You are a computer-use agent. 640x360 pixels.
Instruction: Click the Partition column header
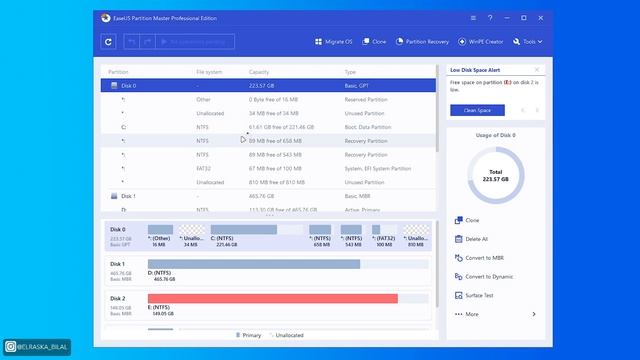(118, 72)
